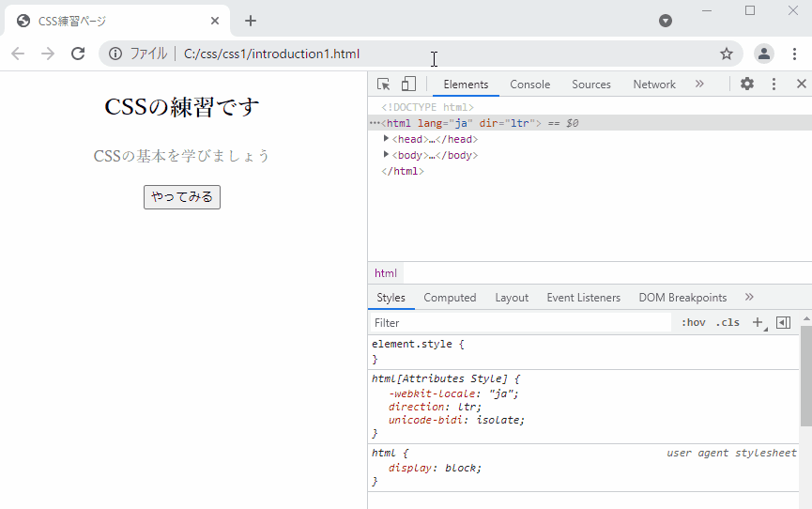Click the CSSの練習です heading
Screen dimensions: 812x509
tap(182, 107)
